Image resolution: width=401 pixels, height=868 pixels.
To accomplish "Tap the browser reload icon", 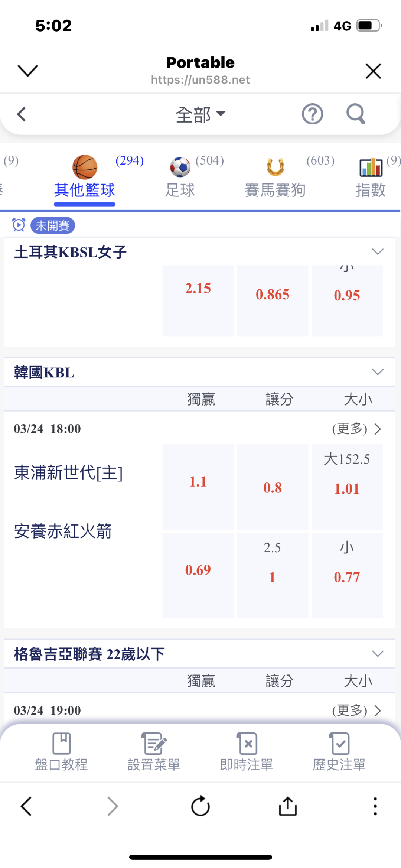I will (200, 806).
